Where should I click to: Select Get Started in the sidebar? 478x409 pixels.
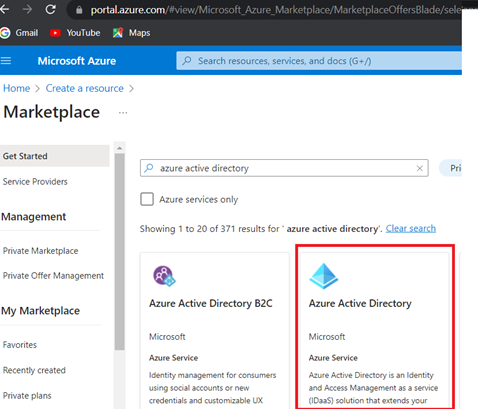coord(55,156)
